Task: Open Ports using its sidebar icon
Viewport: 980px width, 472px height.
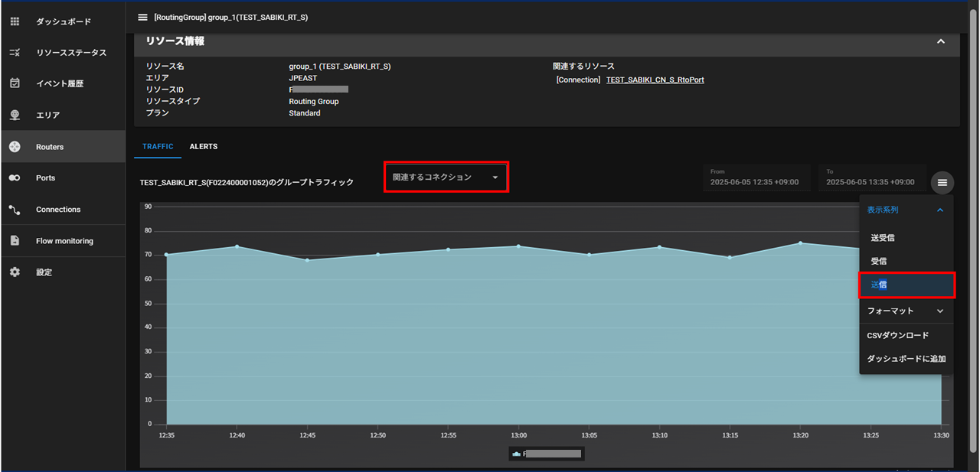Action: 15,178
